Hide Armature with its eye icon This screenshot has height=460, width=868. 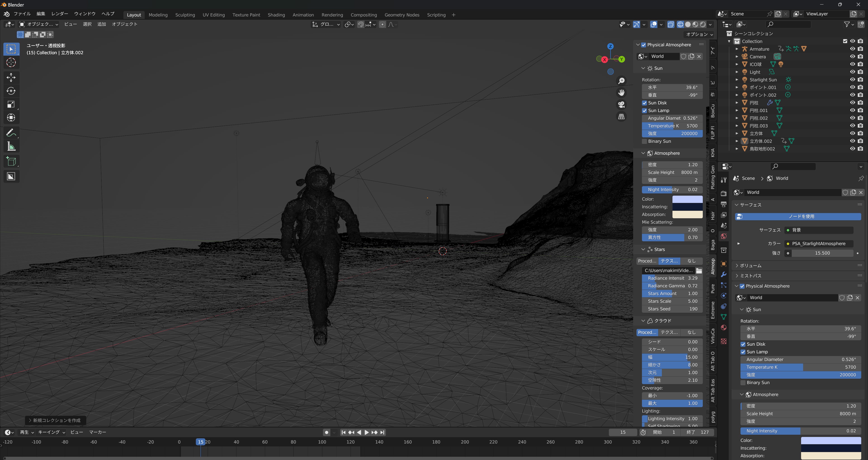click(852, 49)
